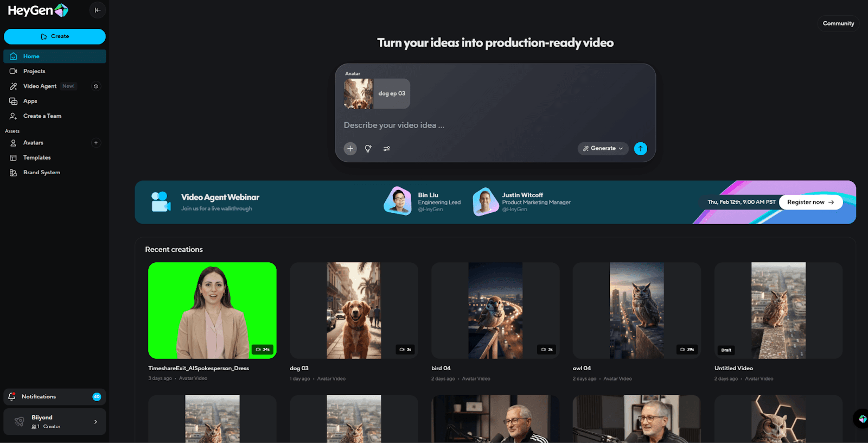
Task: Open Video Agent in the sidebar
Action: point(40,86)
